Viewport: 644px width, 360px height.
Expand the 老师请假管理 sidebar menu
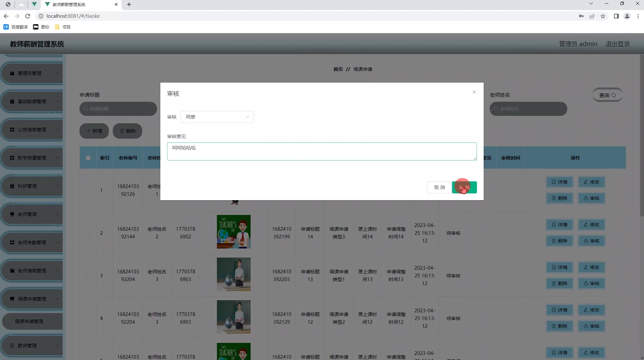pyautogui.click(x=32, y=271)
